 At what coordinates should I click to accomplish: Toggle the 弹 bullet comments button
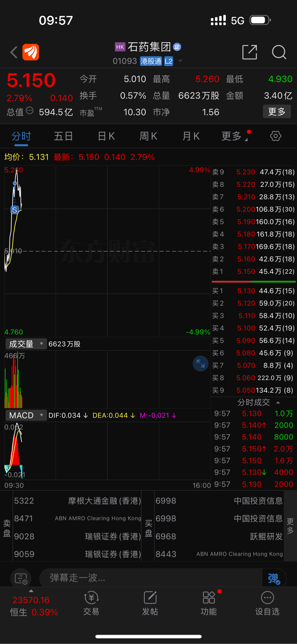pyautogui.click(x=274, y=578)
